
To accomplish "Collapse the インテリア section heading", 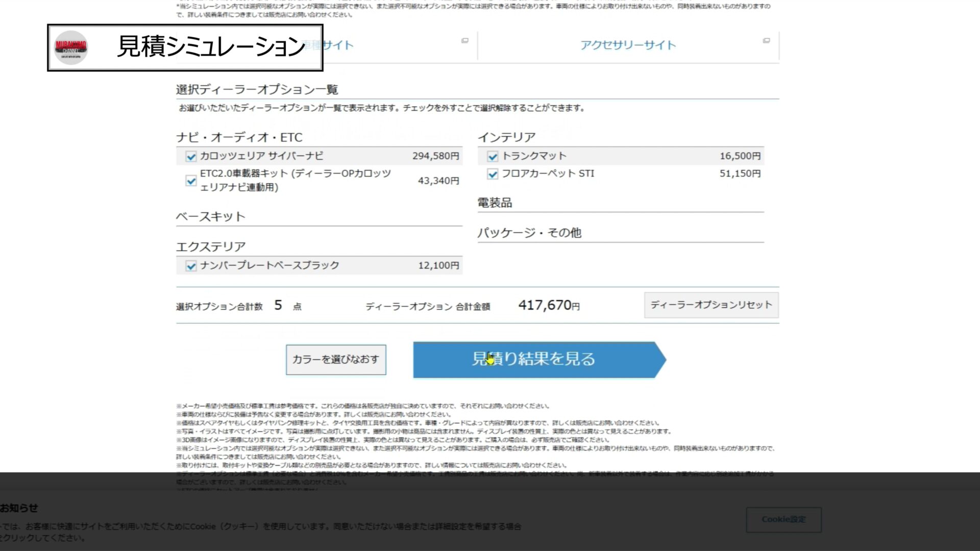I will [506, 138].
